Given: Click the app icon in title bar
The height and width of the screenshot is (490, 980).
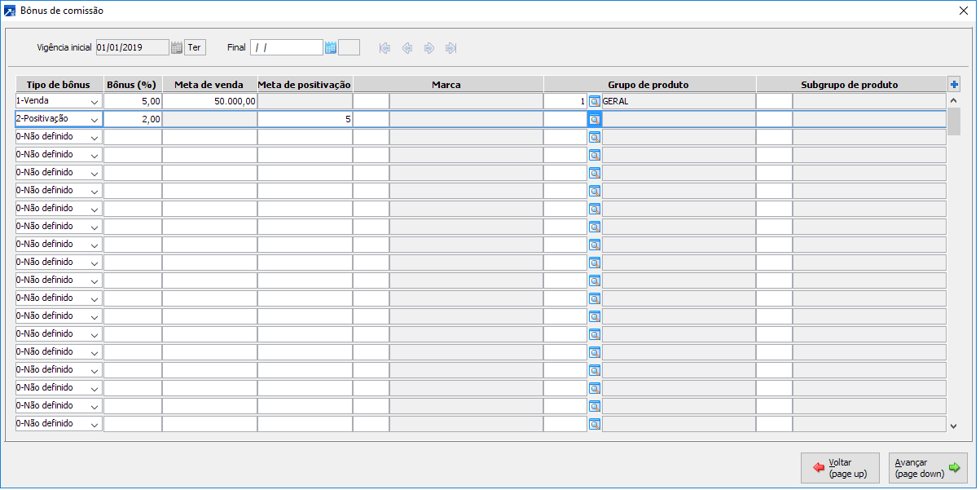Looking at the screenshot, I should point(10,11).
